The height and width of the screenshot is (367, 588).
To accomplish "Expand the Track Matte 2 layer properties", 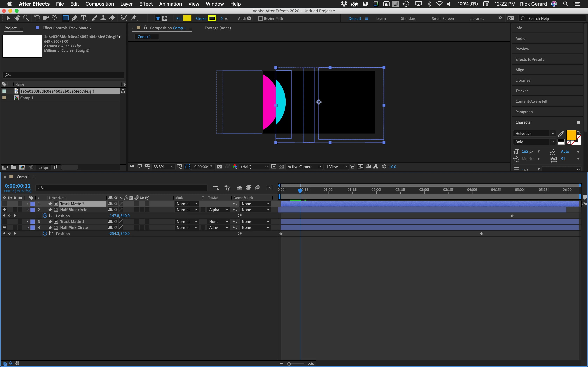I will 27,204.
